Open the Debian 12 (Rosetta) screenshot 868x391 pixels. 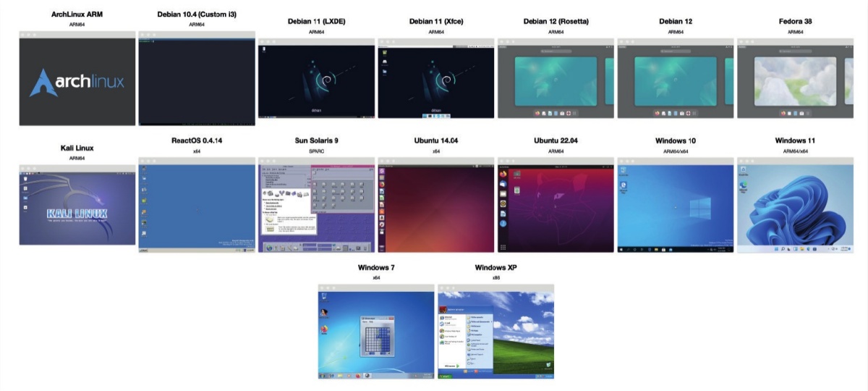coord(556,78)
